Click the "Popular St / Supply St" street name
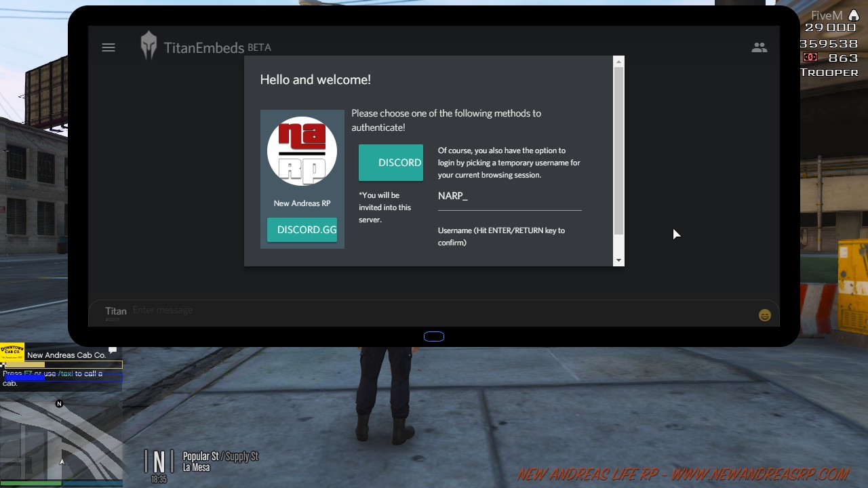The height and width of the screenshot is (488, 868). [x=221, y=456]
